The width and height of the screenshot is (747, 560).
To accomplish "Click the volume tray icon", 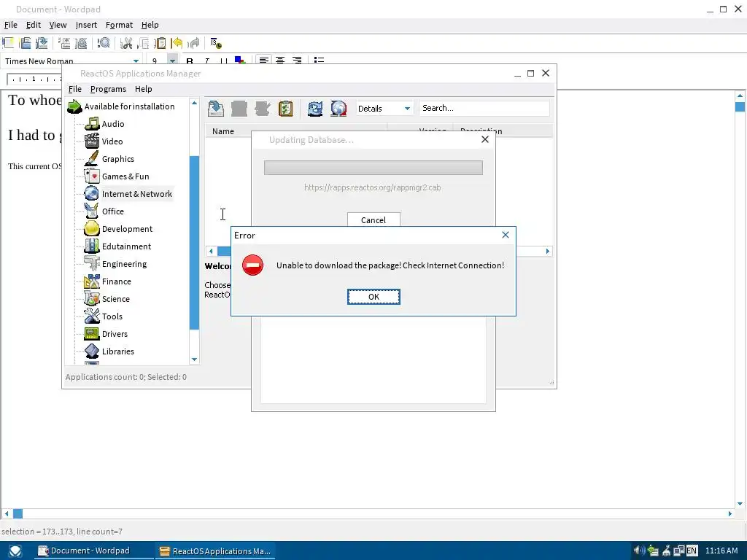I will click(x=639, y=551).
